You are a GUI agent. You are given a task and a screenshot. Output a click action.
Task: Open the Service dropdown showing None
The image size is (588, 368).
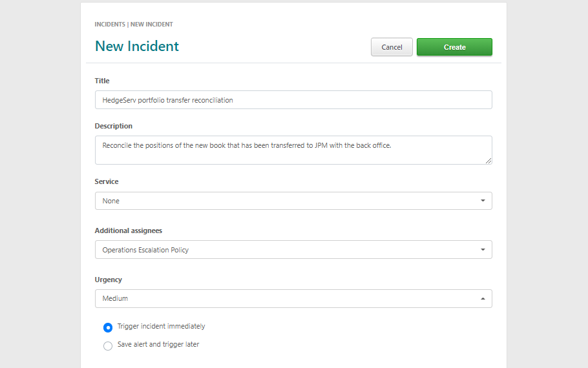293,201
